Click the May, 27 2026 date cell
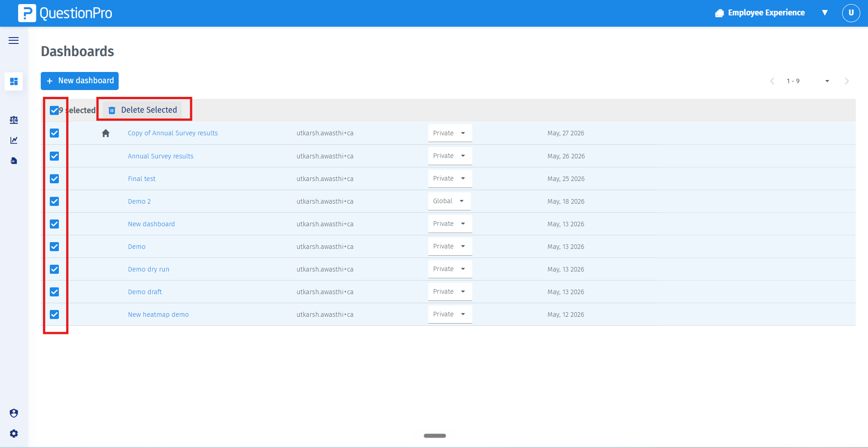 click(x=566, y=133)
